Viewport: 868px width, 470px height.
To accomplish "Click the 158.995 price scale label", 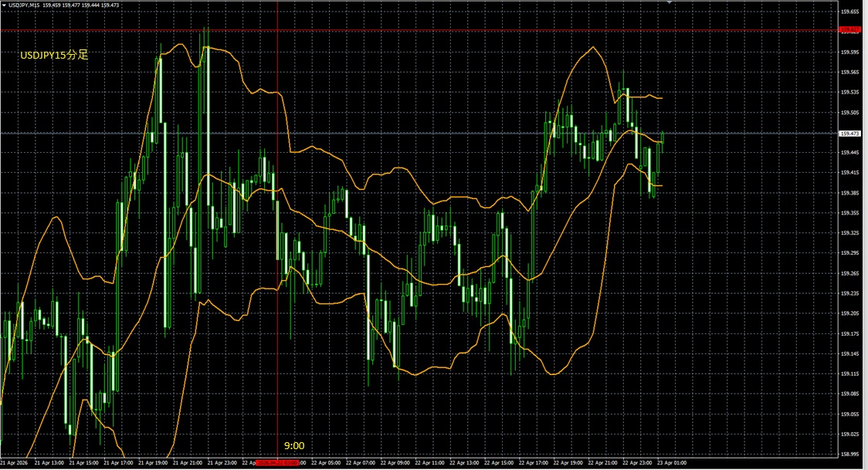I will pyautogui.click(x=849, y=454).
